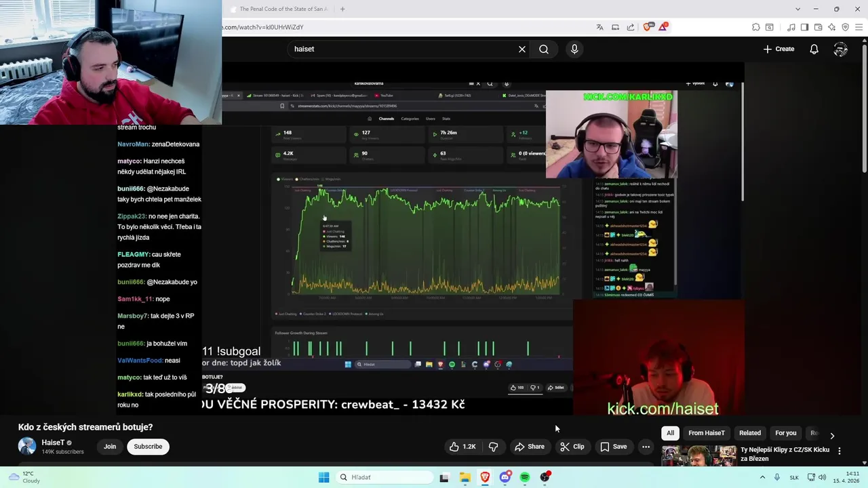868x488 pixels.
Task: Click the Create button
Action: pos(778,49)
